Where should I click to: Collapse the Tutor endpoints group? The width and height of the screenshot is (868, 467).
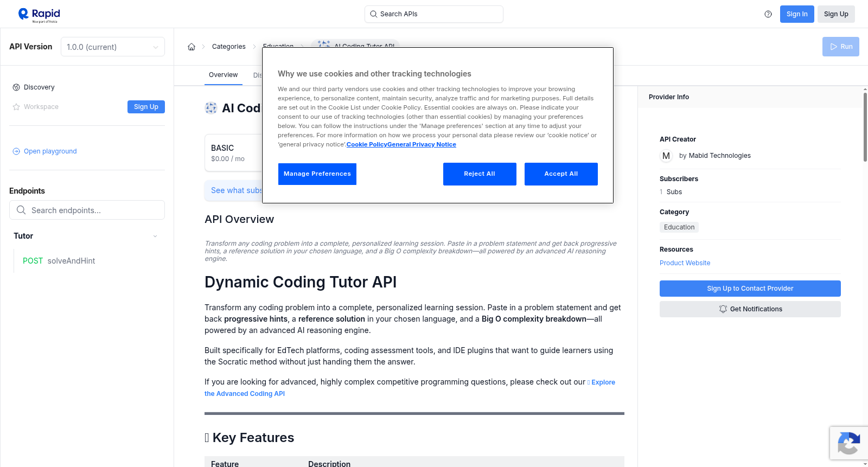coord(155,236)
